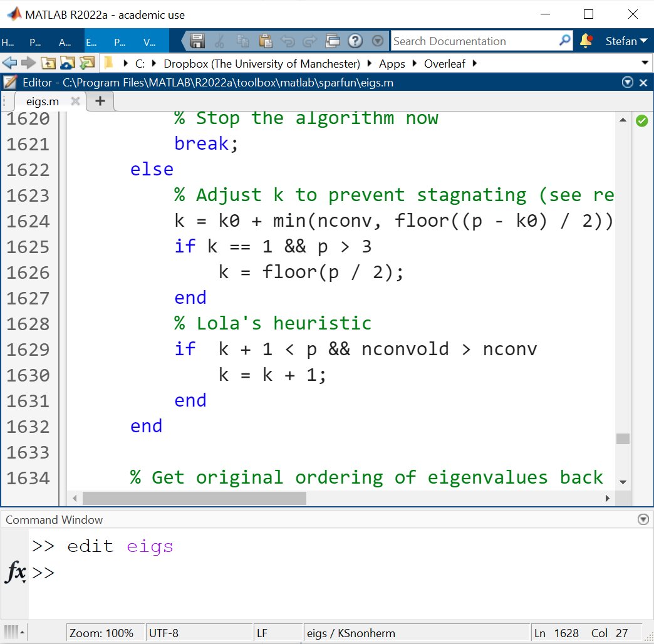
Task: Click the Browse for Folder icon
Action: [66, 63]
